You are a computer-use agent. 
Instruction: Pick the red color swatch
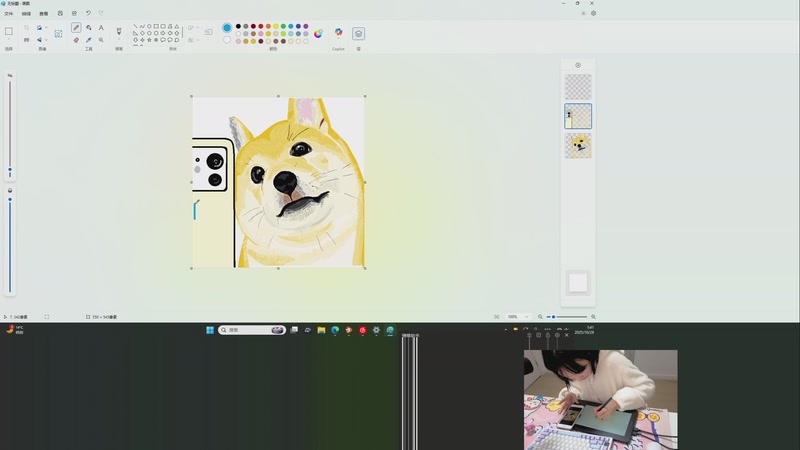pyautogui.click(x=261, y=26)
